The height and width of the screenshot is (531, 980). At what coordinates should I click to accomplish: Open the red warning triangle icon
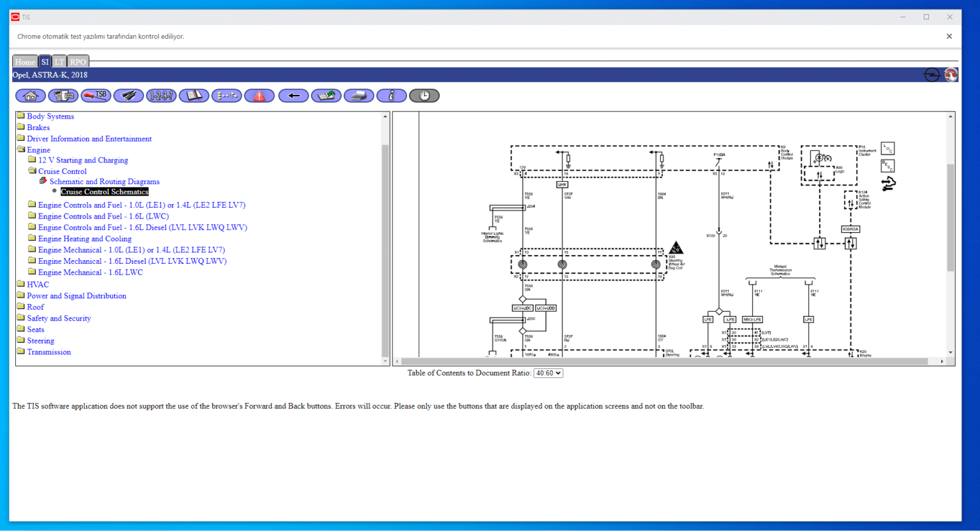[x=259, y=95]
